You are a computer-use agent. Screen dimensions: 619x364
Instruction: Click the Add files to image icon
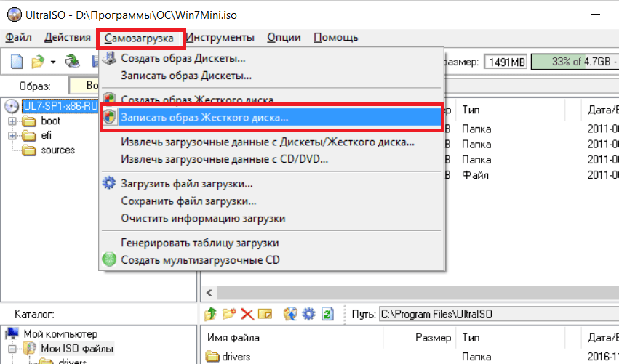point(290,314)
